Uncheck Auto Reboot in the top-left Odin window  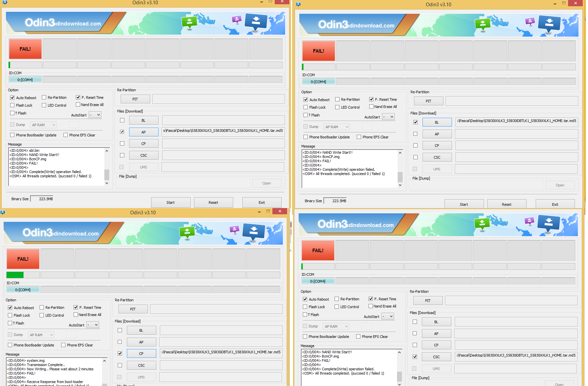pyautogui.click(x=12, y=98)
